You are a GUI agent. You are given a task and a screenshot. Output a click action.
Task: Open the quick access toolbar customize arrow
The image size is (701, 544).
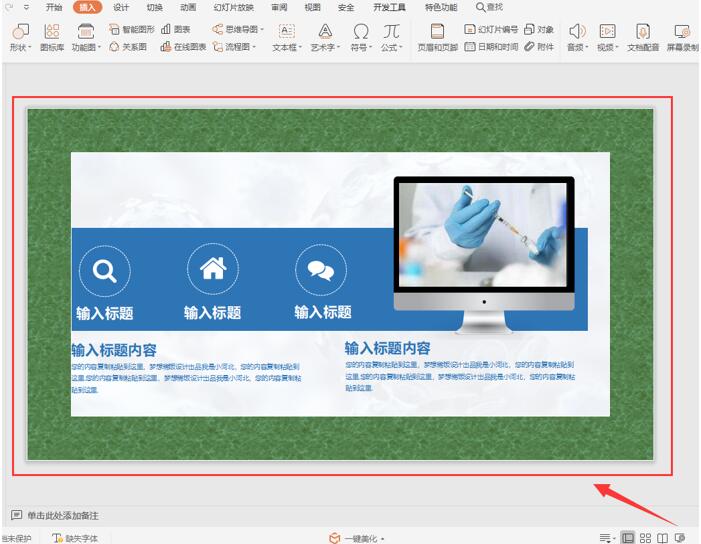(x=26, y=7)
